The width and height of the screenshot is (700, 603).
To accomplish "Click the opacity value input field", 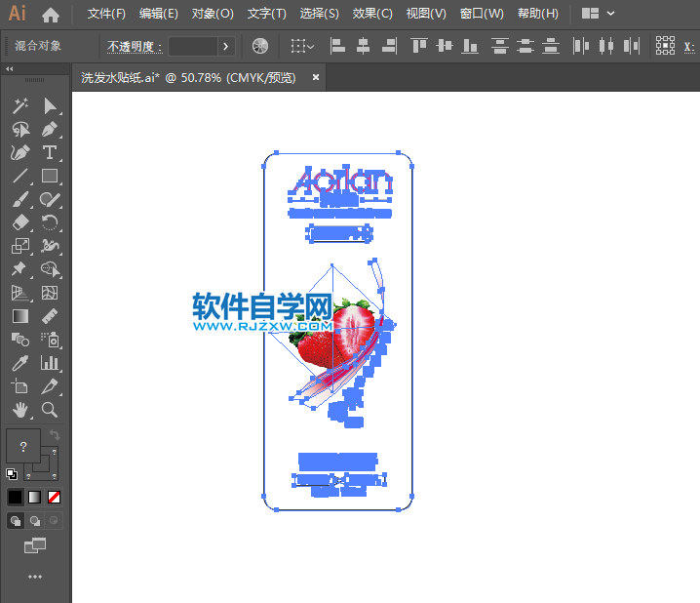I will click(193, 46).
